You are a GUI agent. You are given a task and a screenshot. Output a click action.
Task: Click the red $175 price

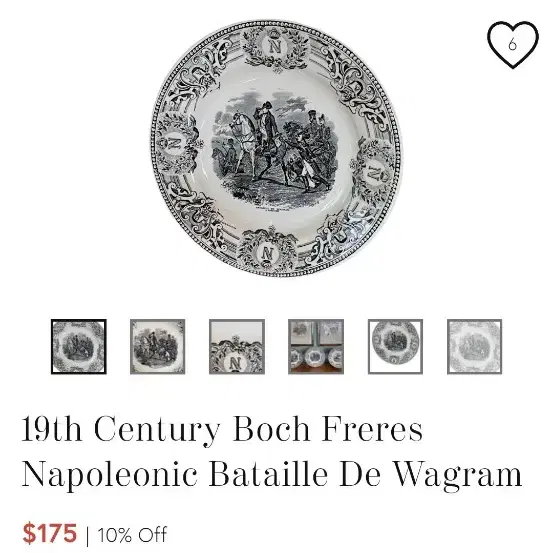click(50, 533)
